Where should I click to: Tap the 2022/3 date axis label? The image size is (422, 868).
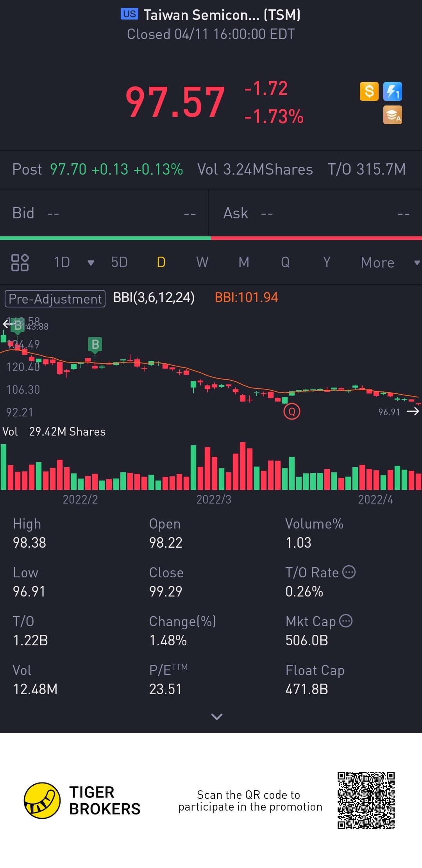[214, 499]
